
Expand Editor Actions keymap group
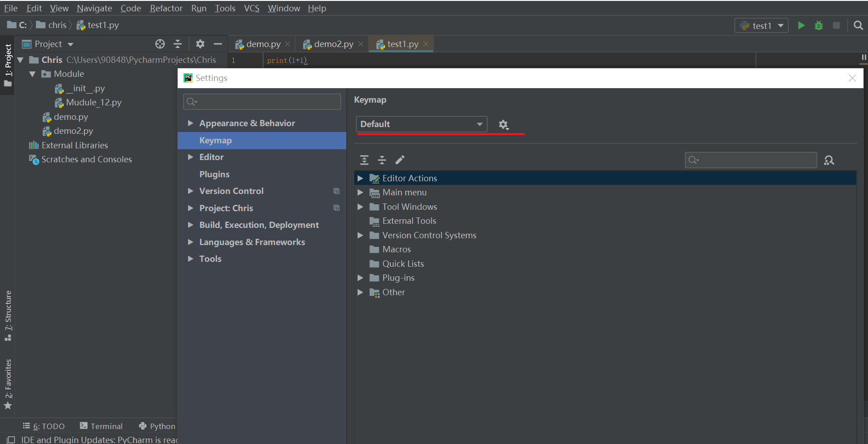360,178
